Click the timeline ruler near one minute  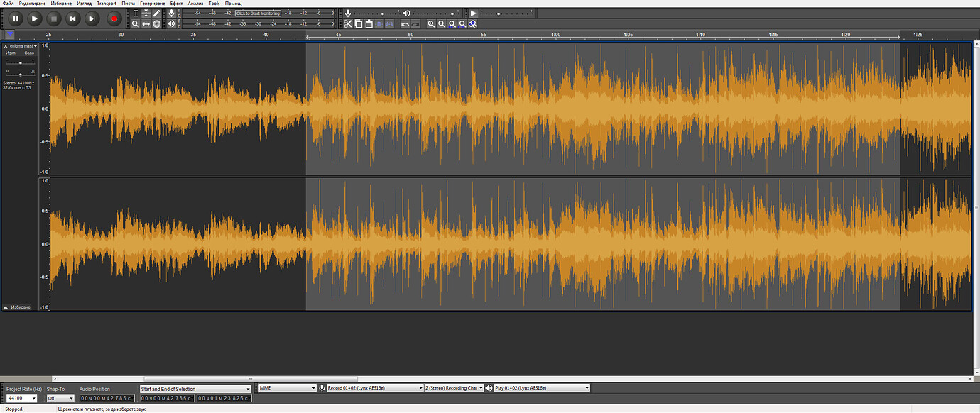[x=555, y=34]
